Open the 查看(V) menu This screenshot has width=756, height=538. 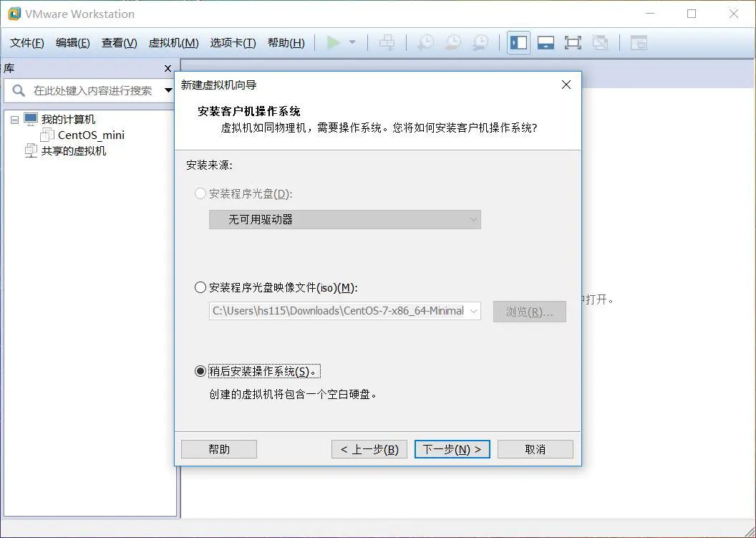[119, 43]
